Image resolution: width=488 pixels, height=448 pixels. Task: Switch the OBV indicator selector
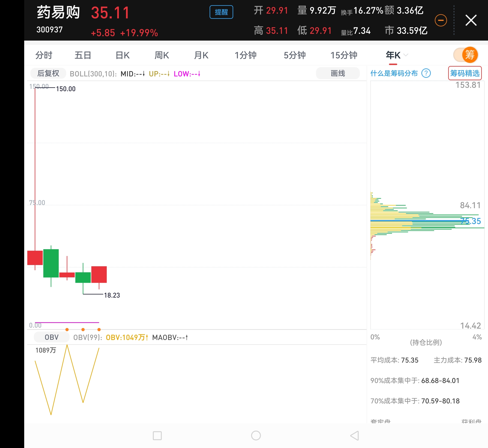pyautogui.click(x=51, y=337)
